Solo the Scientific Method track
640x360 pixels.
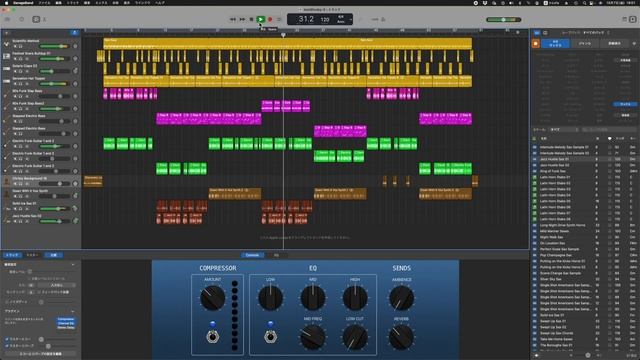[20, 47]
